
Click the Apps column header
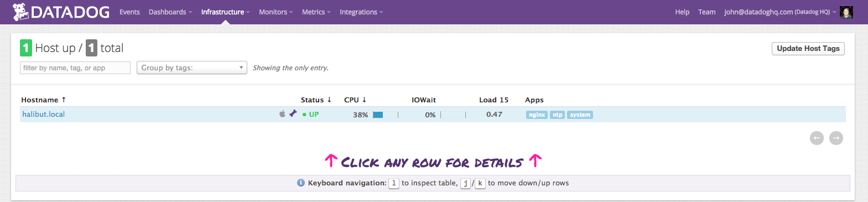(x=534, y=100)
